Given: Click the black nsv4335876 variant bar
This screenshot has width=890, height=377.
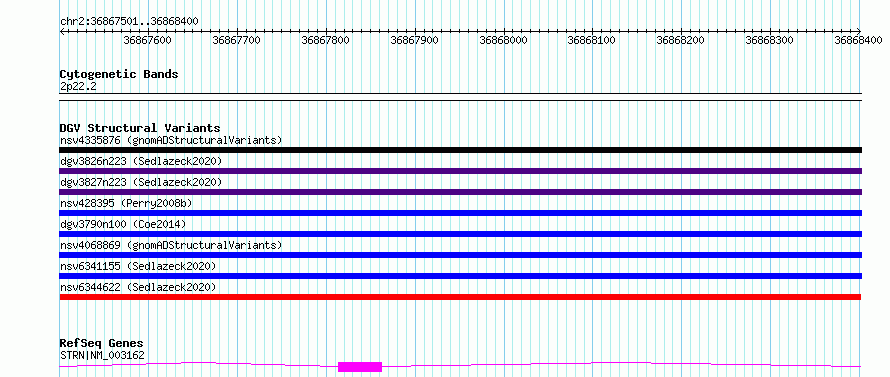Looking at the screenshot, I should coord(460,150).
